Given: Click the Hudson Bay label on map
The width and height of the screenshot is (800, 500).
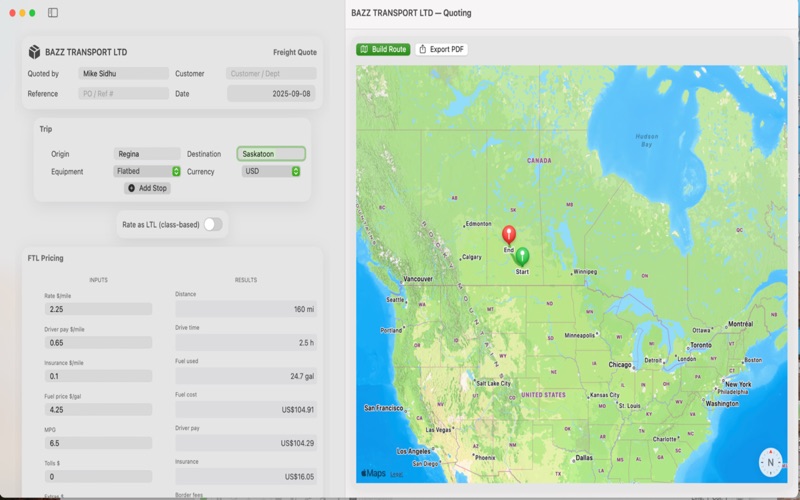Looking at the screenshot, I should [x=646, y=140].
